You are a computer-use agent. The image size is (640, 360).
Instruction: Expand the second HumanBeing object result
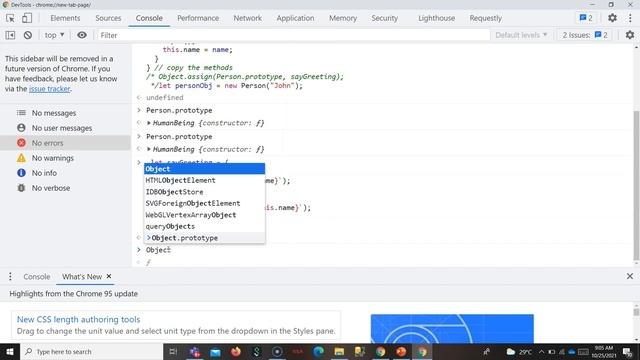pyautogui.click(x=149, y=149)
